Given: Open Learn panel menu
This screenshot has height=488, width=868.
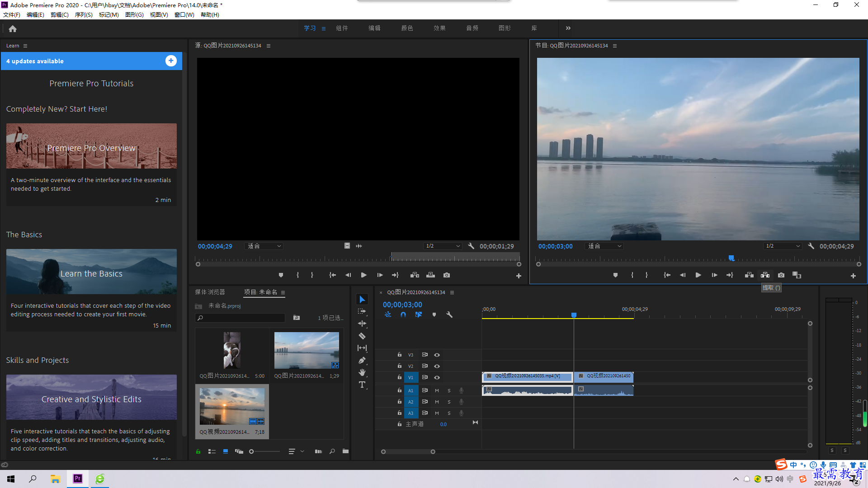Looking at the screenshot, I should tap(25, 46).
